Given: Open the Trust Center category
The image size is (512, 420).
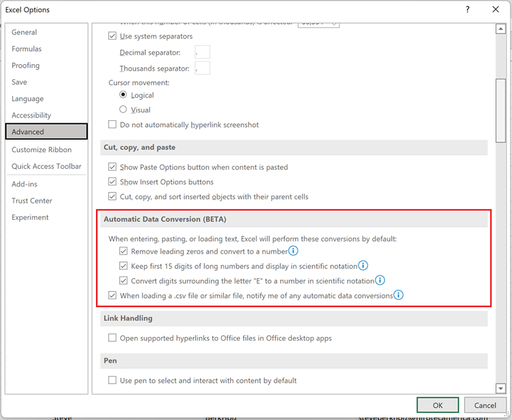Looking at the screenshot, I should 32,201.
